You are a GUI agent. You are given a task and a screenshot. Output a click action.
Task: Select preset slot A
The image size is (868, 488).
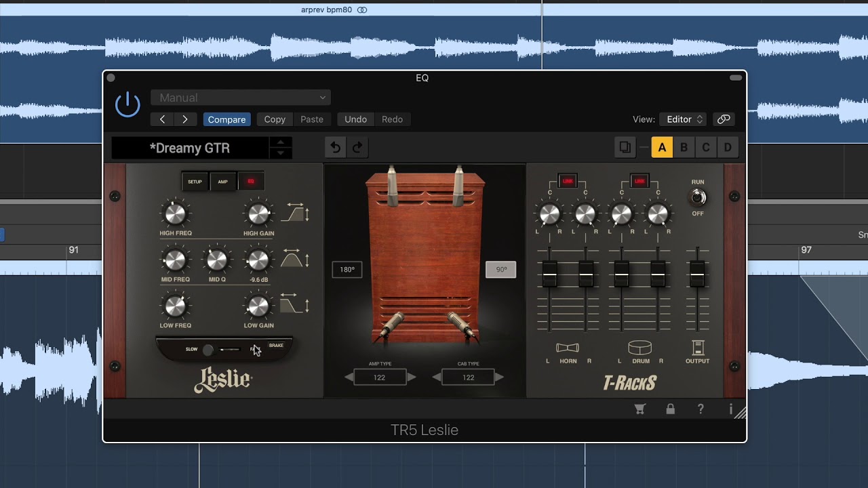(x=662, y=147)
